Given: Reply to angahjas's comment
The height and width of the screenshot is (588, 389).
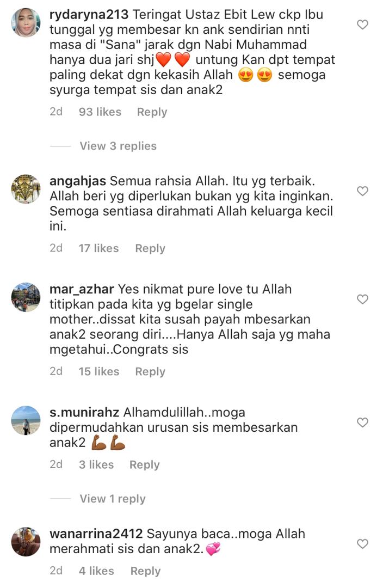Looking at the screenshot, I should click(x=150, y=248).
